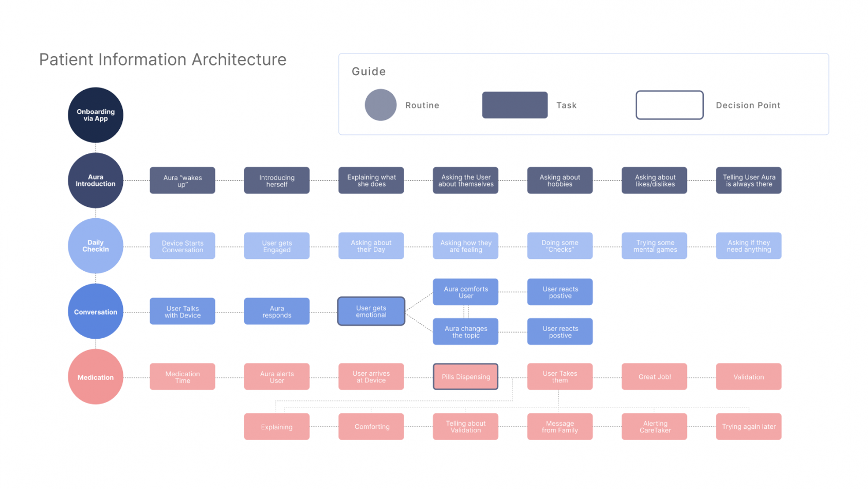Click the Patient Information Architecture title

162,59
